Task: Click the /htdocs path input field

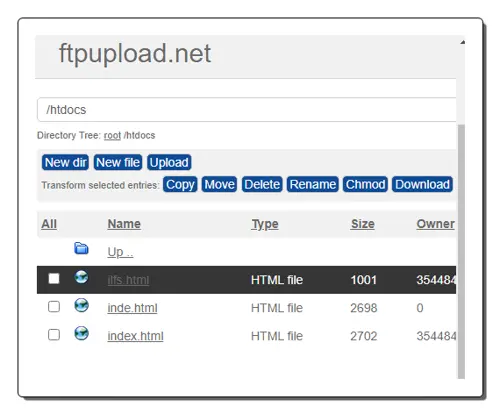Action: point(247,110)
